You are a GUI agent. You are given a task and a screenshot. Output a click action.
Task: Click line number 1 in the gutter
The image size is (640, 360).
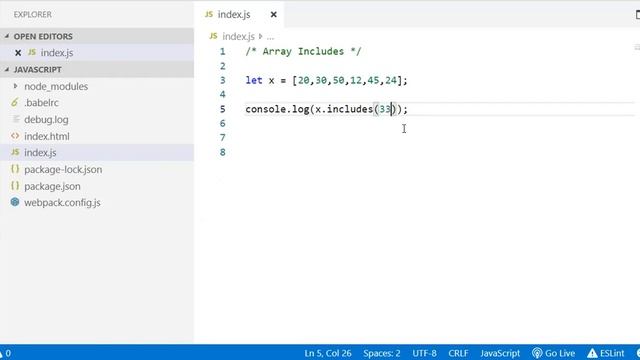[x=222, y=51]
